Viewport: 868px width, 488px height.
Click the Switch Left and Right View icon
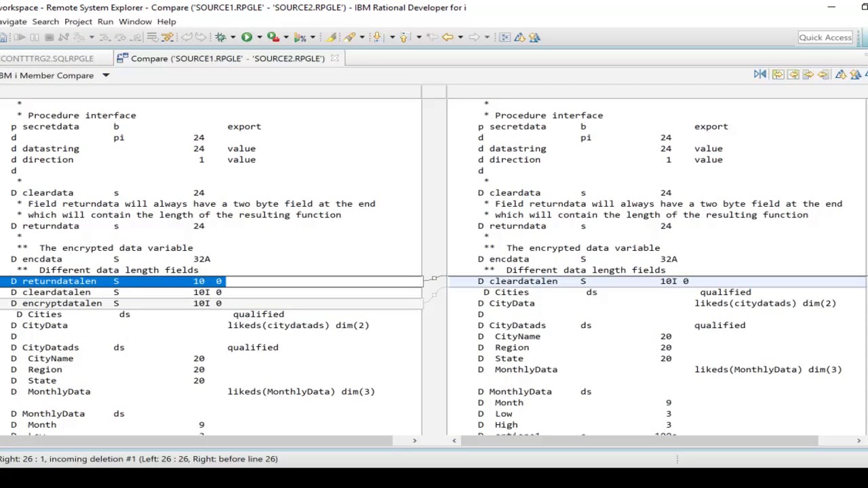click(x=760, y=75)
